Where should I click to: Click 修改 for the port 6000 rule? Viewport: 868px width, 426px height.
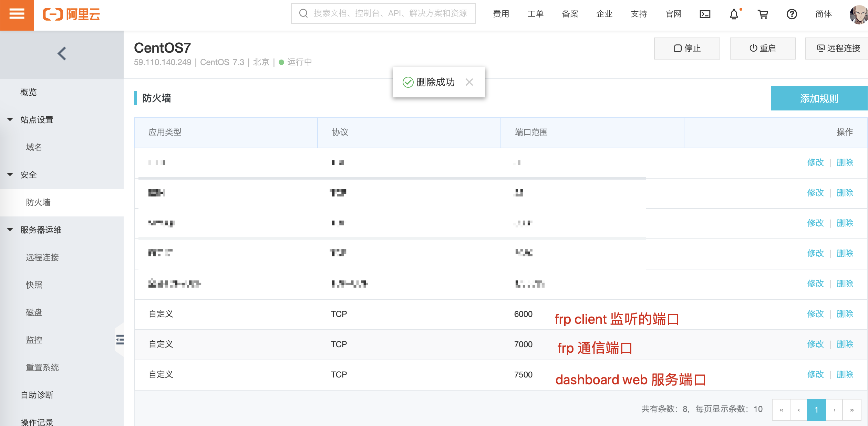point(815,314)
